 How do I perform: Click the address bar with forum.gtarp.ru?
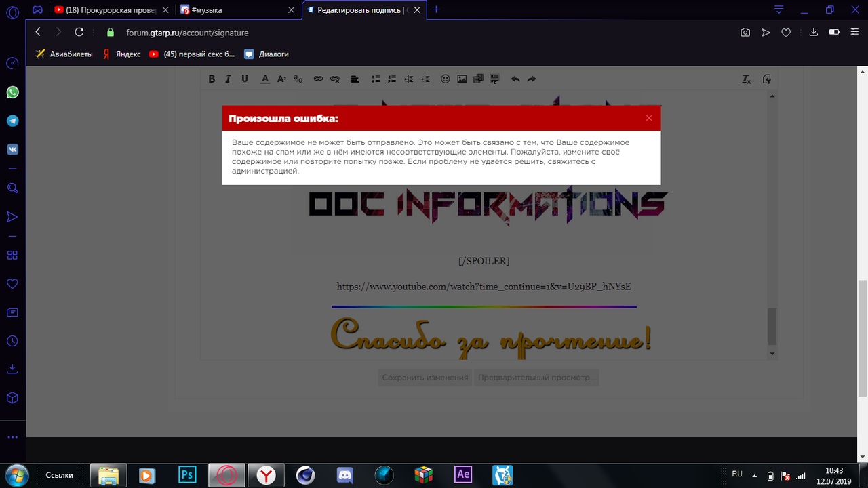187,33
